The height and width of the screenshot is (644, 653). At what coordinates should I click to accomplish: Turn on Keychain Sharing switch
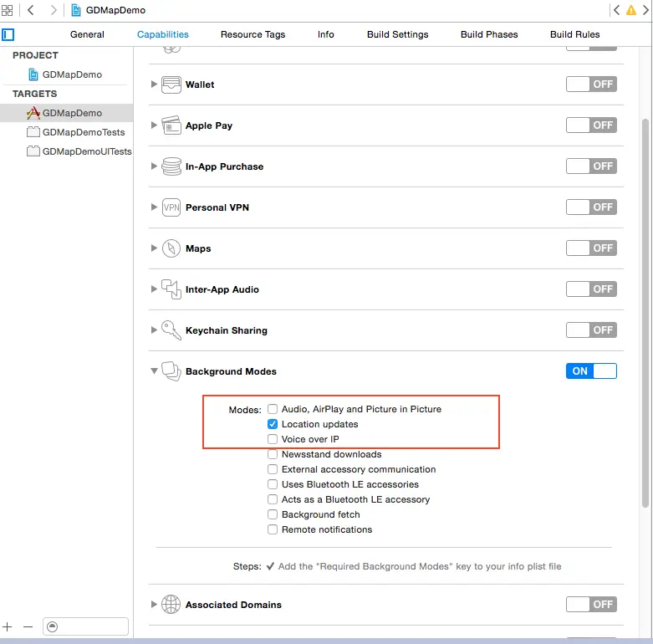pos(591,330)
